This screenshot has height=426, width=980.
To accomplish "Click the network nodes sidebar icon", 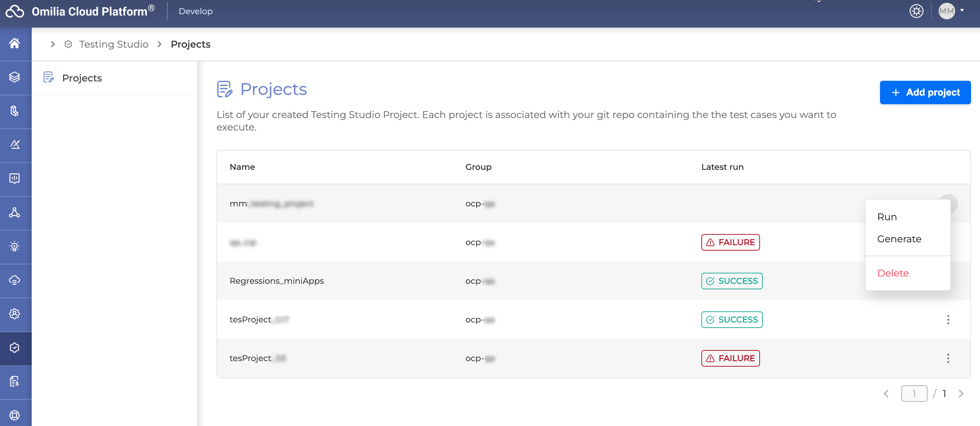I will (14, 212).
